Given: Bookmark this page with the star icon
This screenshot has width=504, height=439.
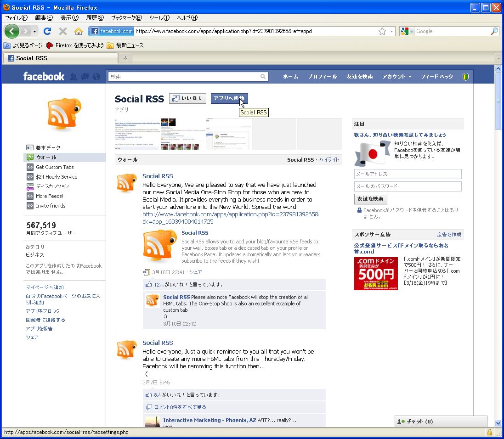Looking at the screenshot, I should click(382, 31).
